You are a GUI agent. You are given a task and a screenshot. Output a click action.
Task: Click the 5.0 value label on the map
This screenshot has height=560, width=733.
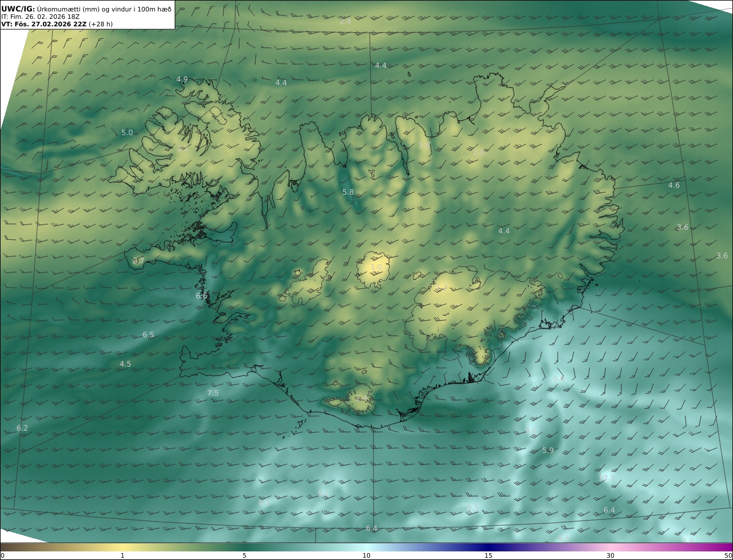click(x=127, y=133)
